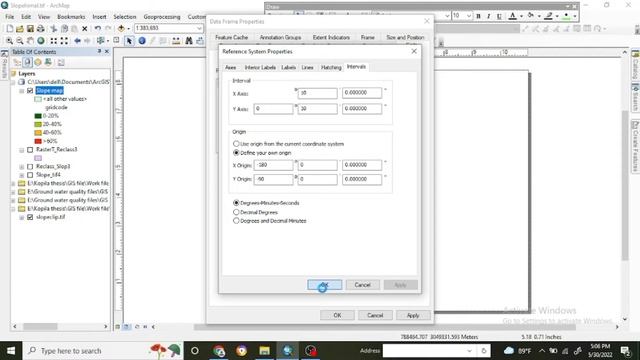This screenshot has width=640, height=360.
Task: Click the New document icon
Action: coord(10,29)
